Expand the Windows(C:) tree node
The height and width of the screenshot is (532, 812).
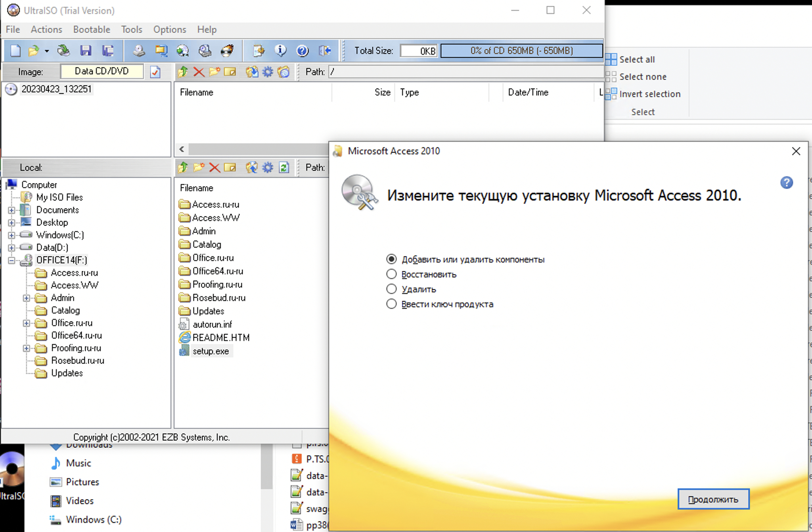(x=11, y=235)
